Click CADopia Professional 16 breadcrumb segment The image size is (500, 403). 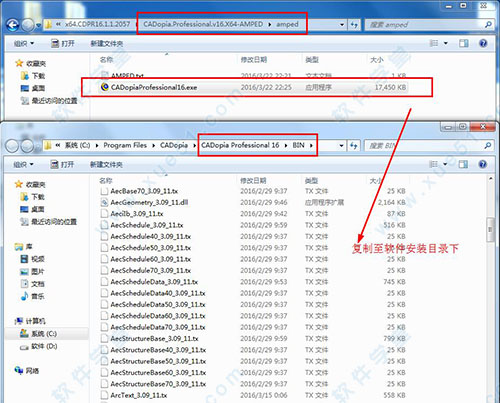[240, 145]
